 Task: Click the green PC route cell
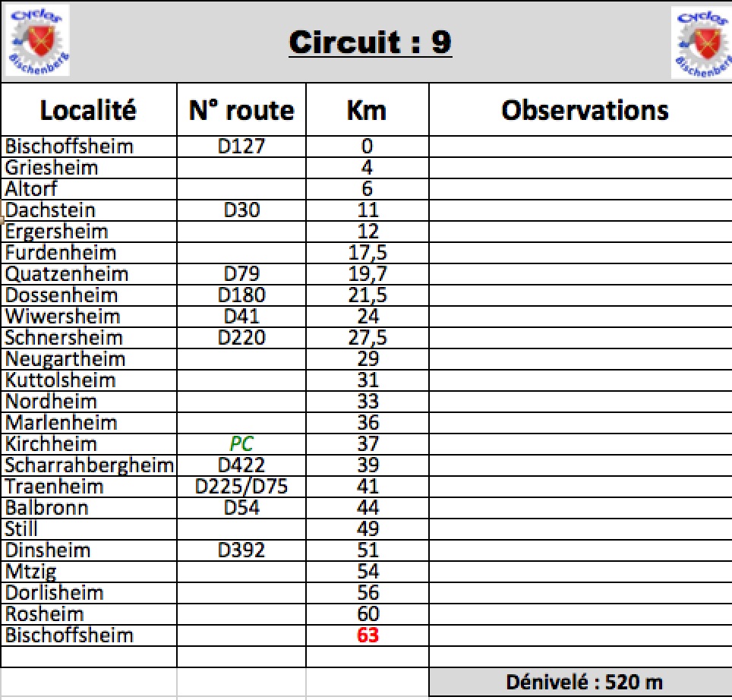(241, 444)
